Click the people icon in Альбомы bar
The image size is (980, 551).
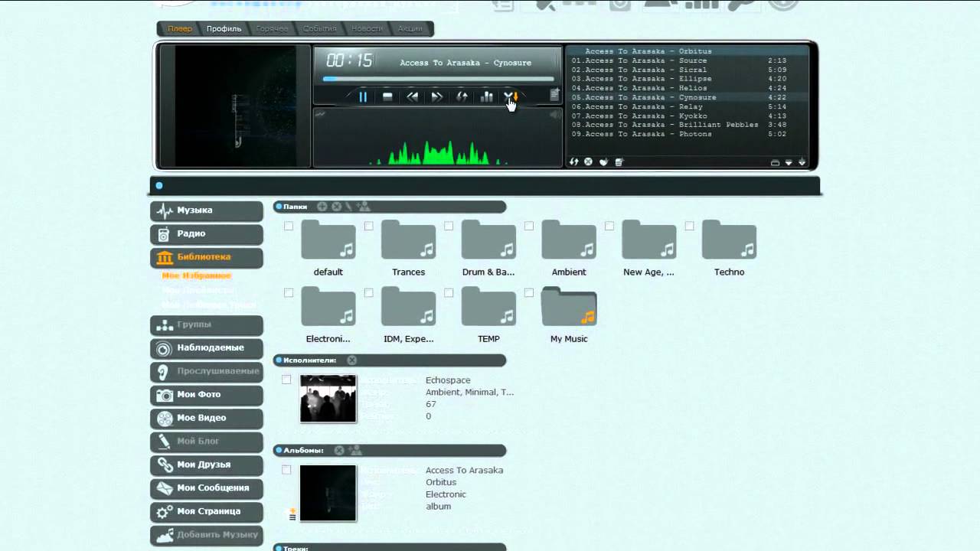pos(355,450)
